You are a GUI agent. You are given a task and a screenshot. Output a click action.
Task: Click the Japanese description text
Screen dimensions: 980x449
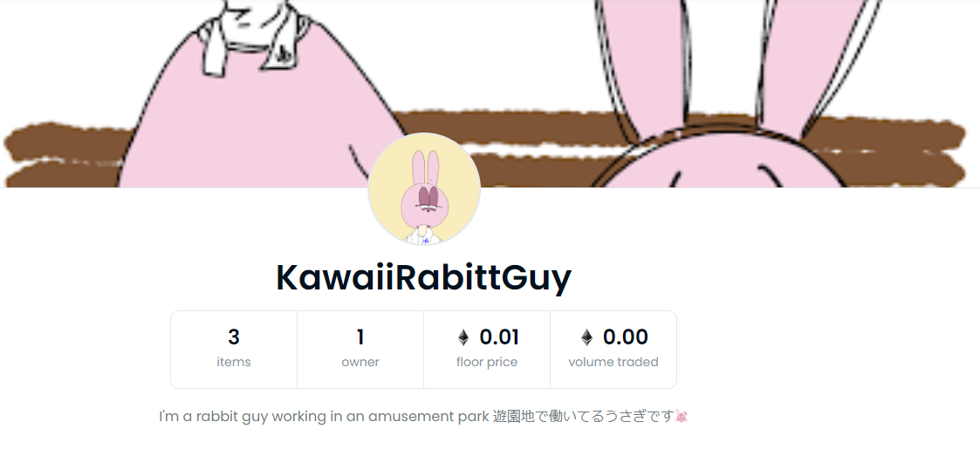point(584,416)
